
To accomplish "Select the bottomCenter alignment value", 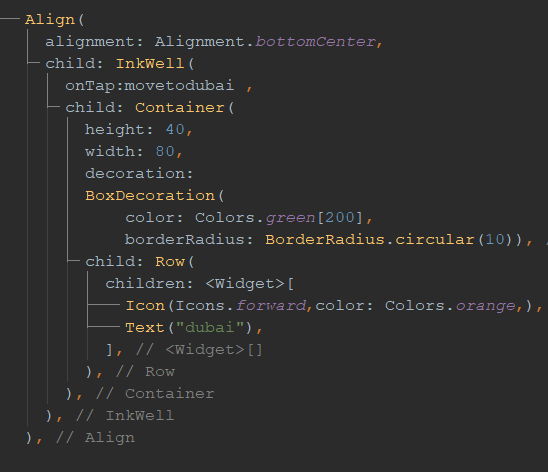I will (x=315, y=42).
